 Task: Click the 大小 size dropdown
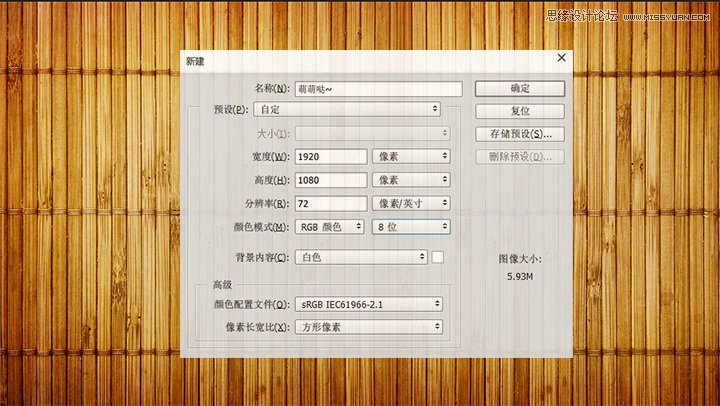tap(373, 133)
